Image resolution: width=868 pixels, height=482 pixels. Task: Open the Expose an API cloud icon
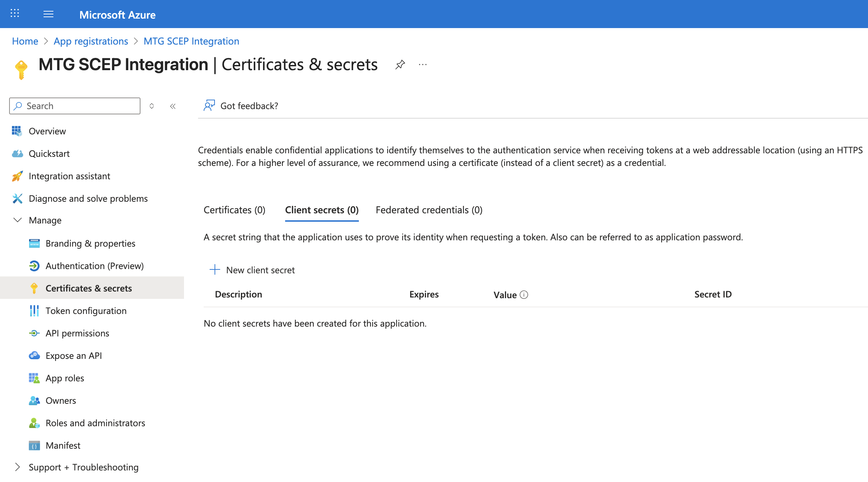coord(34,355)
